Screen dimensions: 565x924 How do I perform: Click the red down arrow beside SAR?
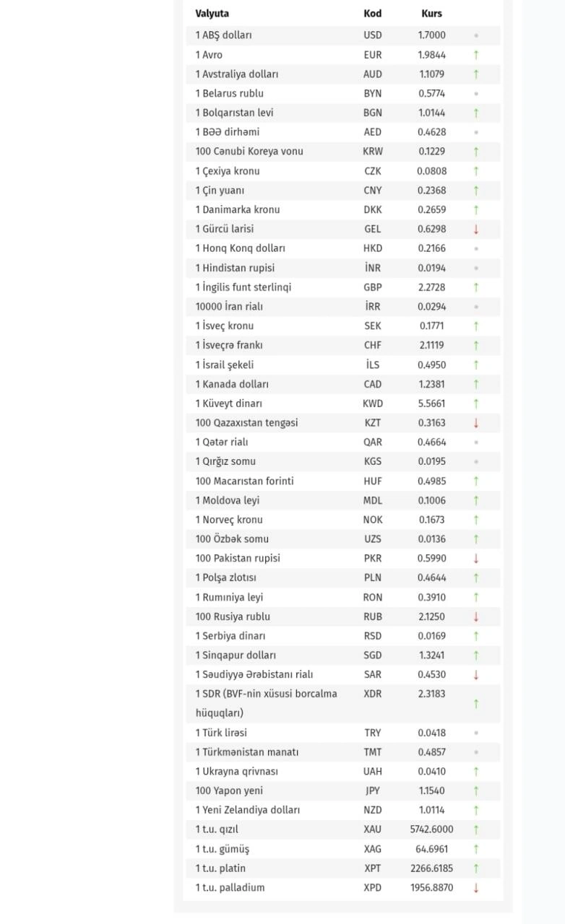click(x=475, y=675)
